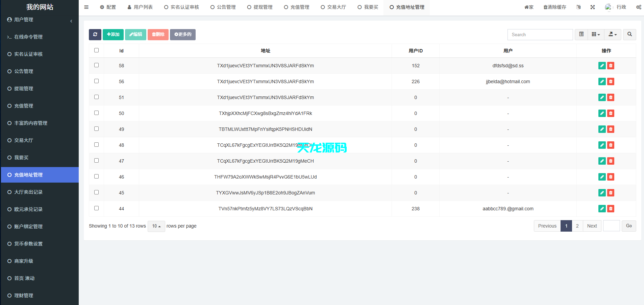Click the toggle view icon next to Search

point(581,34)
